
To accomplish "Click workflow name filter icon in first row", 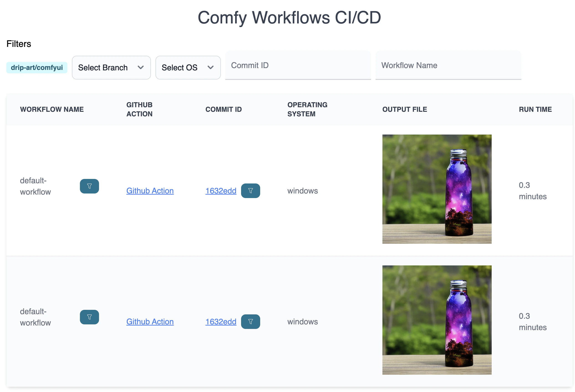I will [89, 186].
